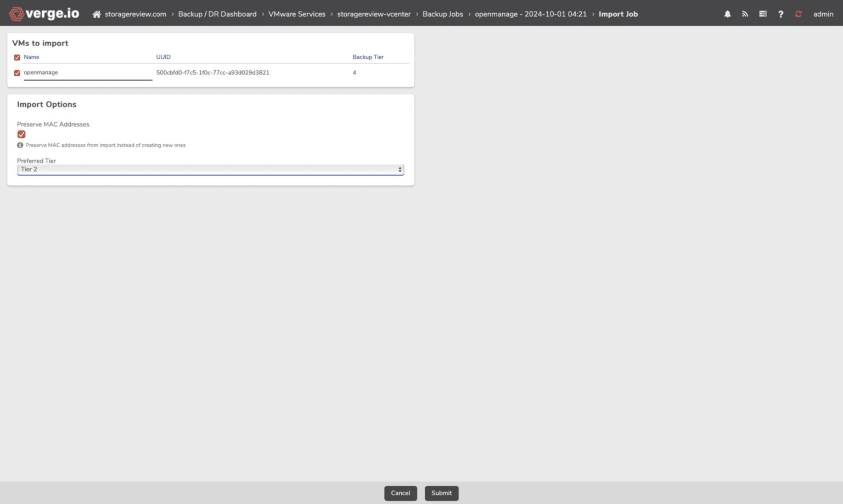Open the help question mark icon
This screenshot has width=843, height=504.
pos(780,14)
